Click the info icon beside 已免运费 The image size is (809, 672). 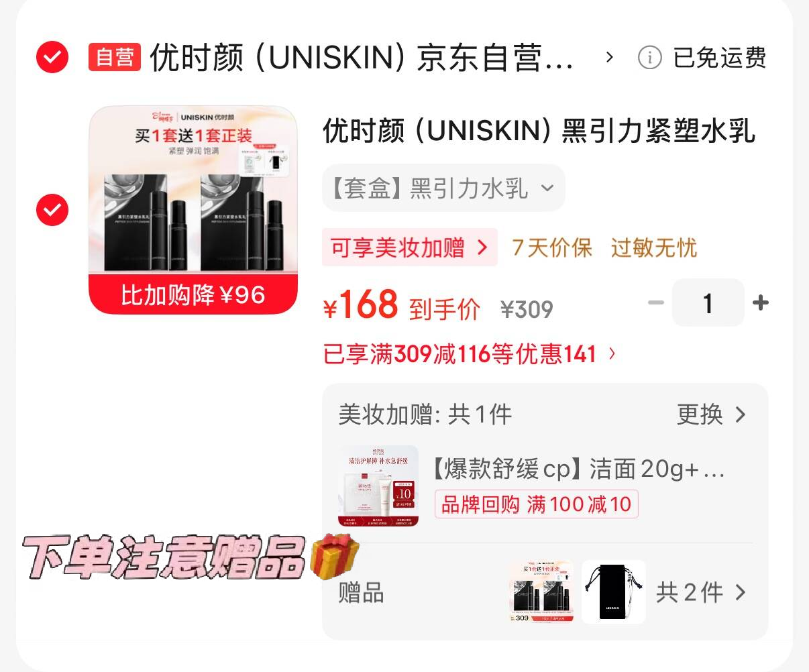(x=649, y=58)
